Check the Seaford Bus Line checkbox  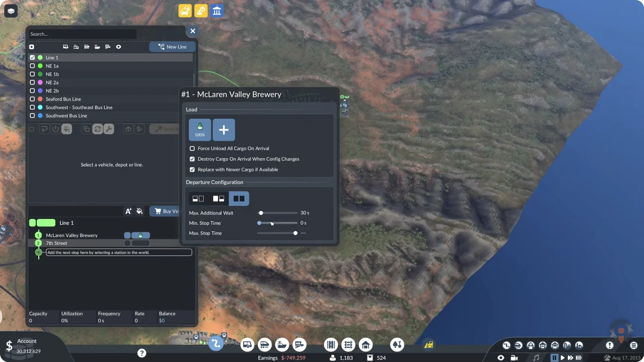[x=32, y=99]
